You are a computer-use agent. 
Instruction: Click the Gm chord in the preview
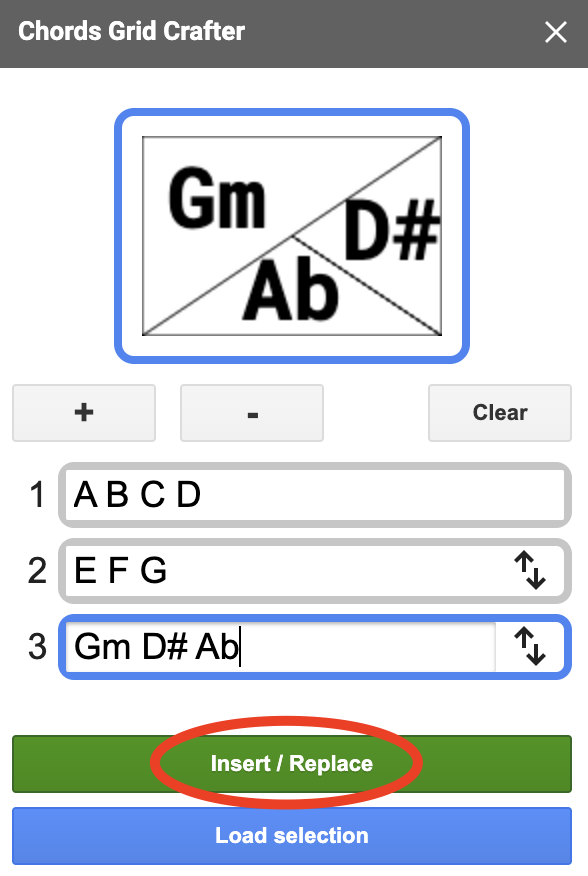pos(217,198)
